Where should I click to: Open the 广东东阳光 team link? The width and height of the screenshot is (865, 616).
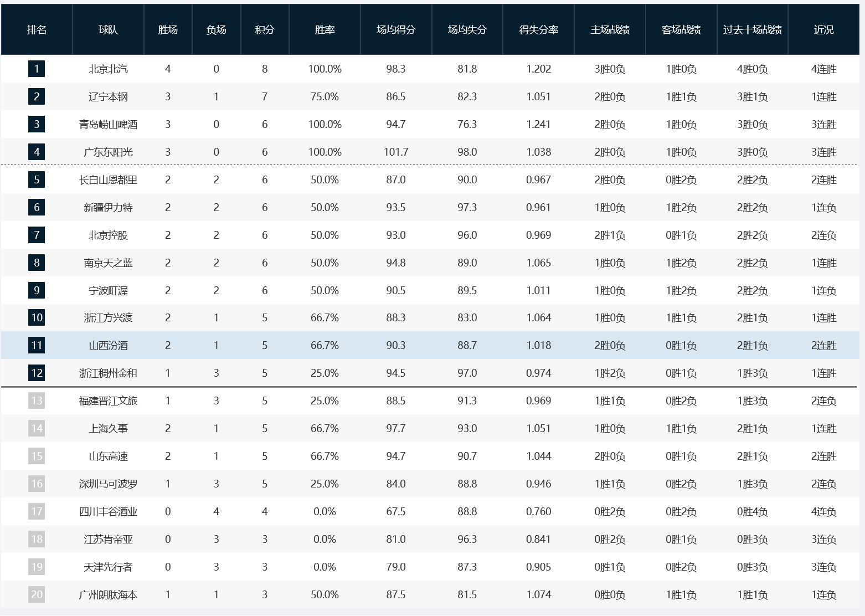[x=108, y=152]
